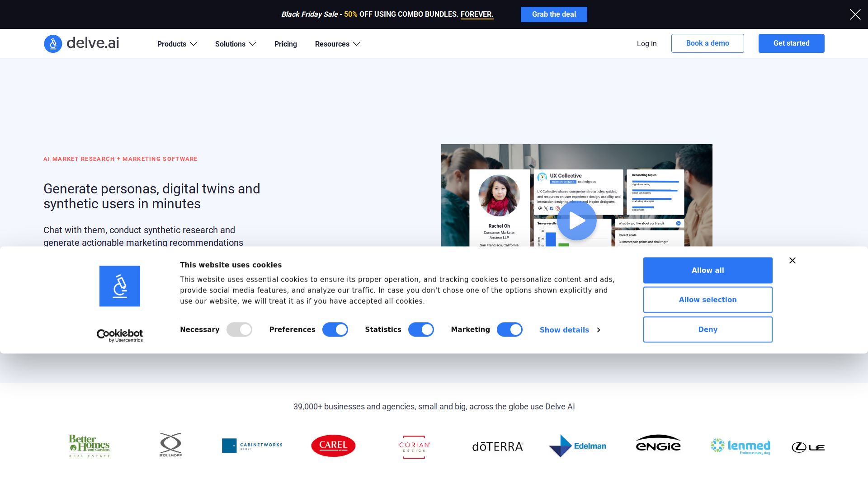868x488 pixels.
Task: Open the Solutions dropdown menu
Action: pyautogui.click(x=236, y=44)
